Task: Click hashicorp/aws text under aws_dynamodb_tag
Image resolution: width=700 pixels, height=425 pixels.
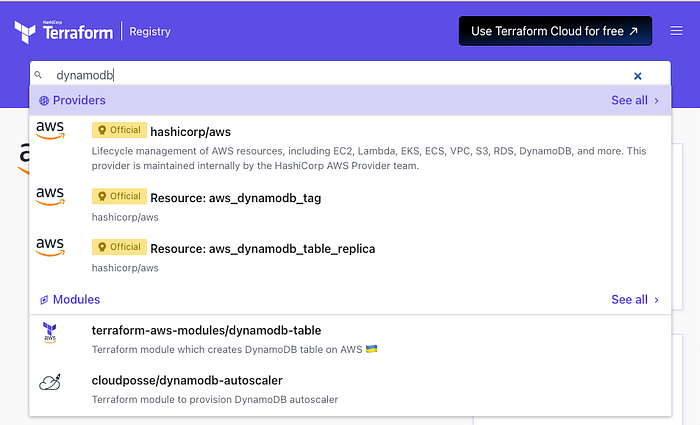Action: [x=125, y=217]
